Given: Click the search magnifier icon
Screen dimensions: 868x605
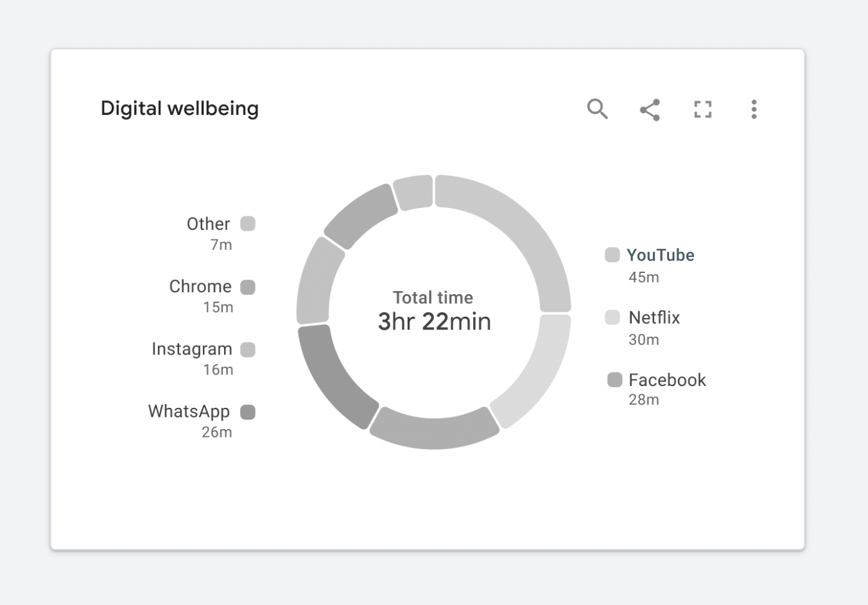Looking at the screenshot, I should [x=597, y=109].
